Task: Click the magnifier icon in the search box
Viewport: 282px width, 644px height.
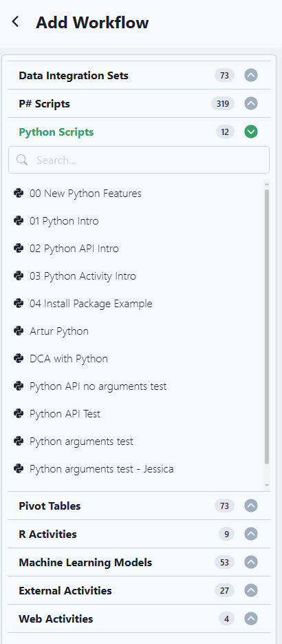Action: point(22,160)
